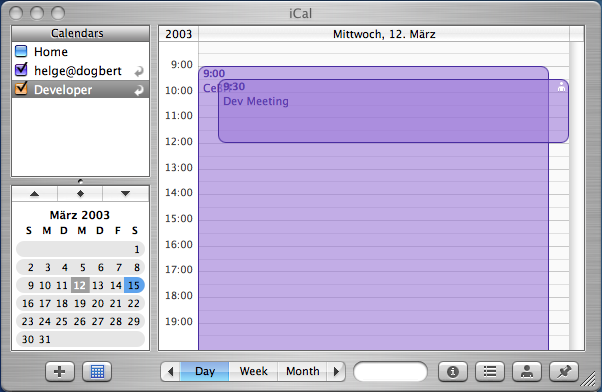The image size is (602, 392).
Task: Show next month with the down triangle
Action: 125,194
